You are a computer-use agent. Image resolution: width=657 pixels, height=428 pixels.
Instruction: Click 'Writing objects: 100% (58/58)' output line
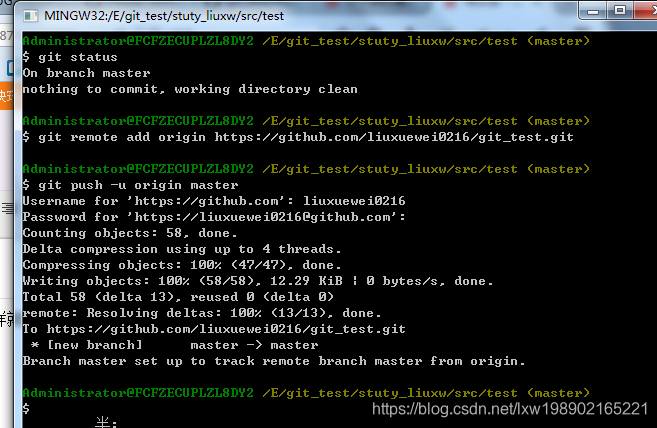pyautogui.click(x=258, y=281)
